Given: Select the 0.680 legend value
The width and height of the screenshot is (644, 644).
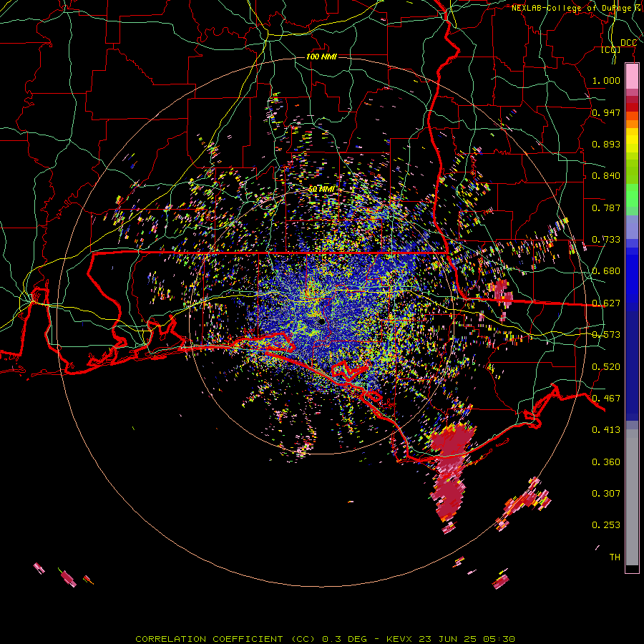Looking at the screenshot, I should point(606,271).
